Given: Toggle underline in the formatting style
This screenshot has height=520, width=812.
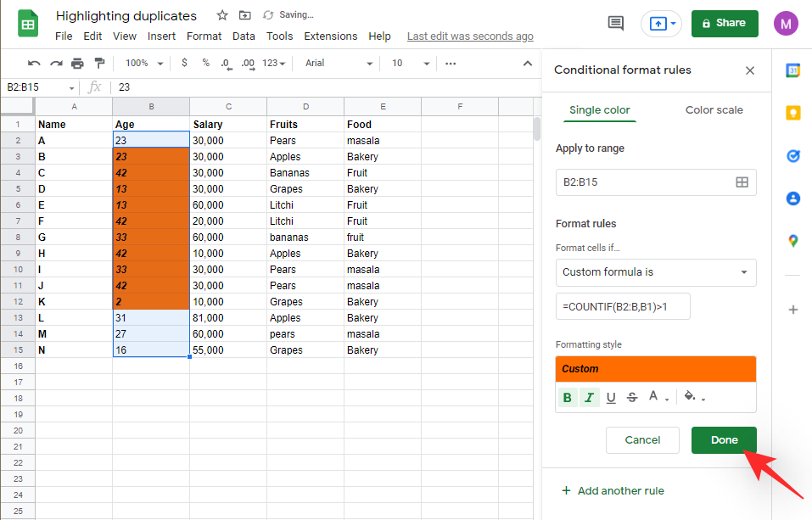Looking at the screenshot, I should click(611, 396).
